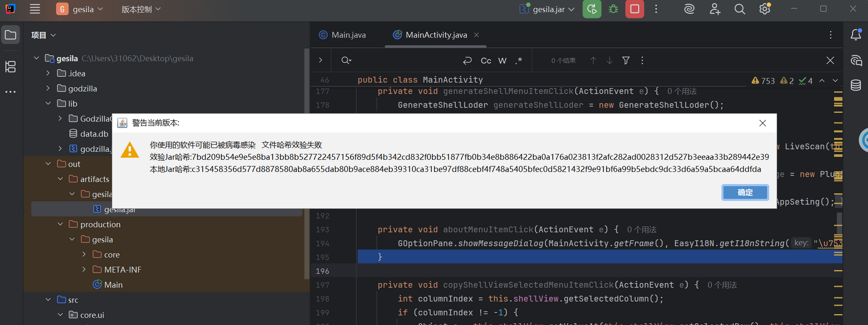The height and width of the screenshot is (325, 868).
Task: Open search history magnifier in find bar
Action: (346, 61)
